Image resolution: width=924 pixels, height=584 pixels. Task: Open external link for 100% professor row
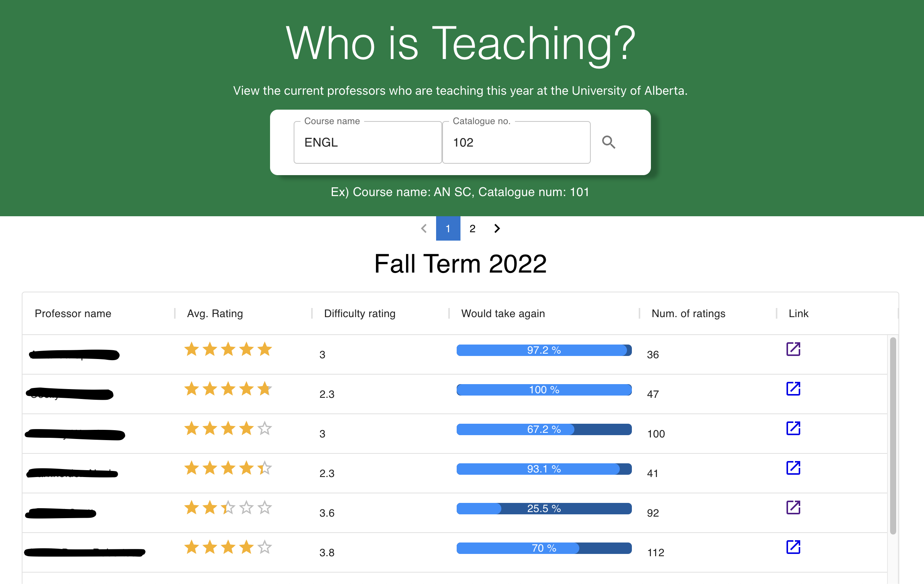793,388
